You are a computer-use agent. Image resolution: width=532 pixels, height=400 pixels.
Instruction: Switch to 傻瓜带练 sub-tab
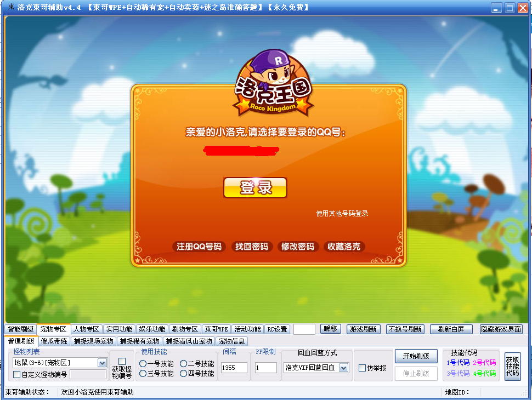coord(54,341)
